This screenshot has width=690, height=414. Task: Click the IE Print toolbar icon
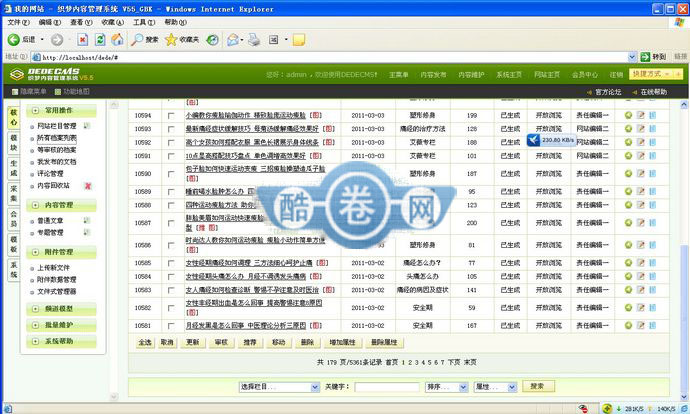(x=254, y=40)
